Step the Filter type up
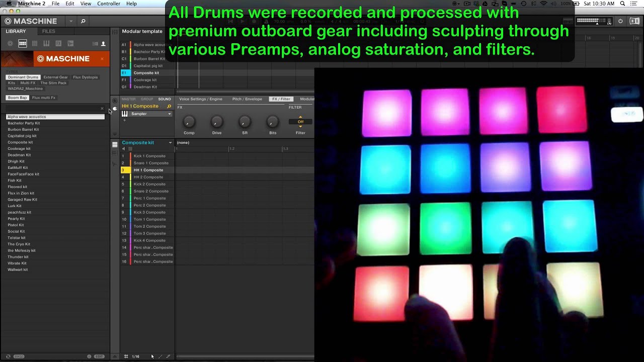 pos(300,117)
